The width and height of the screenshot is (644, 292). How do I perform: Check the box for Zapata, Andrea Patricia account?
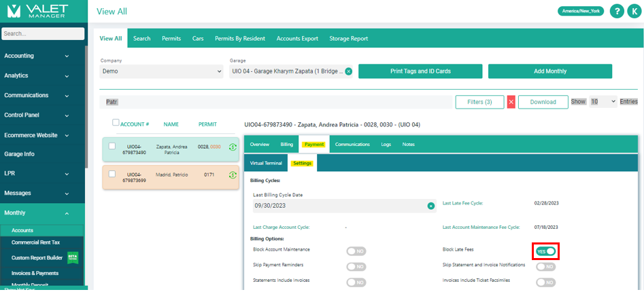[112, 146]
